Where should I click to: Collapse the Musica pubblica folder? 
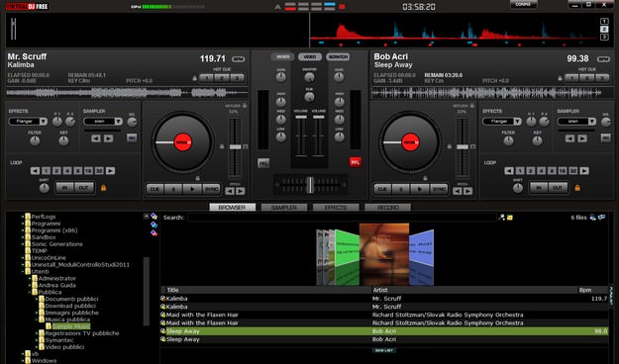point(37,319)
